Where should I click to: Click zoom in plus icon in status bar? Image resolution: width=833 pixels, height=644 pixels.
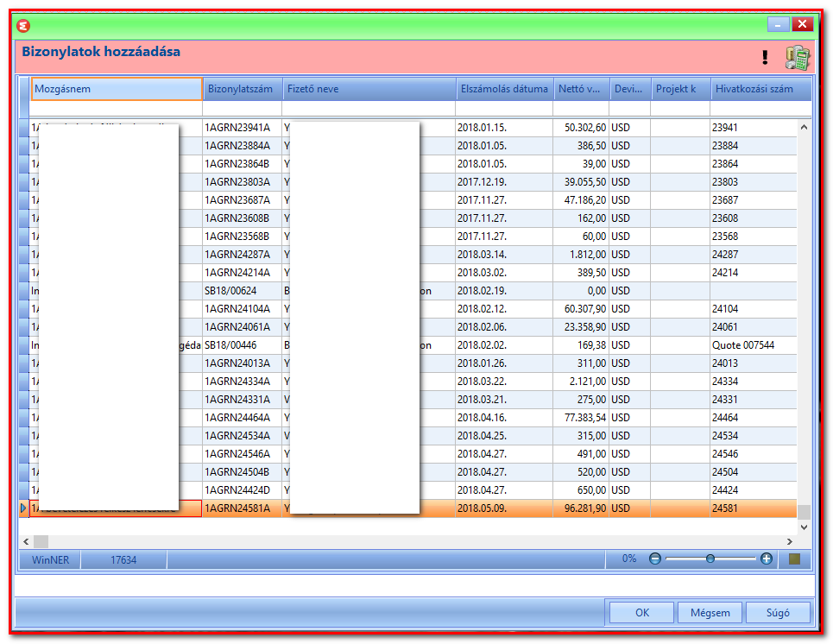pyautogui.click(x=766, y=559)
